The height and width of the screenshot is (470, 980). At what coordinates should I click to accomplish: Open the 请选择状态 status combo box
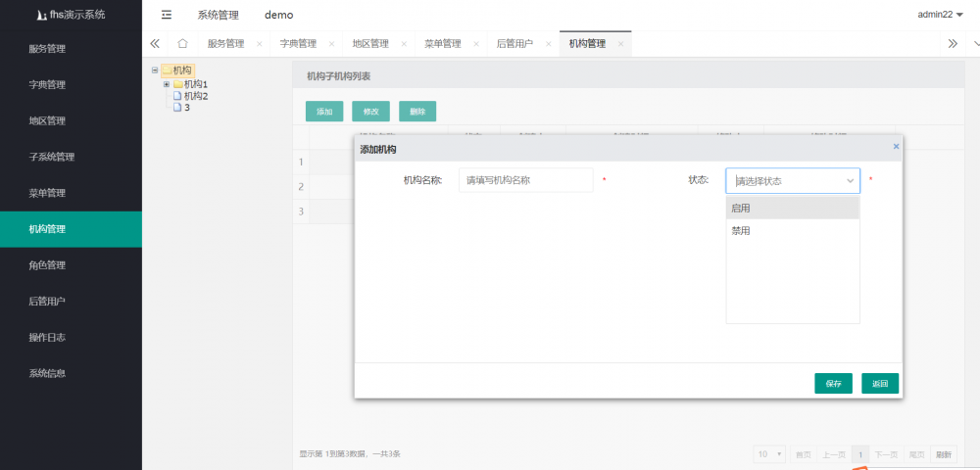[x=793, y=181]
